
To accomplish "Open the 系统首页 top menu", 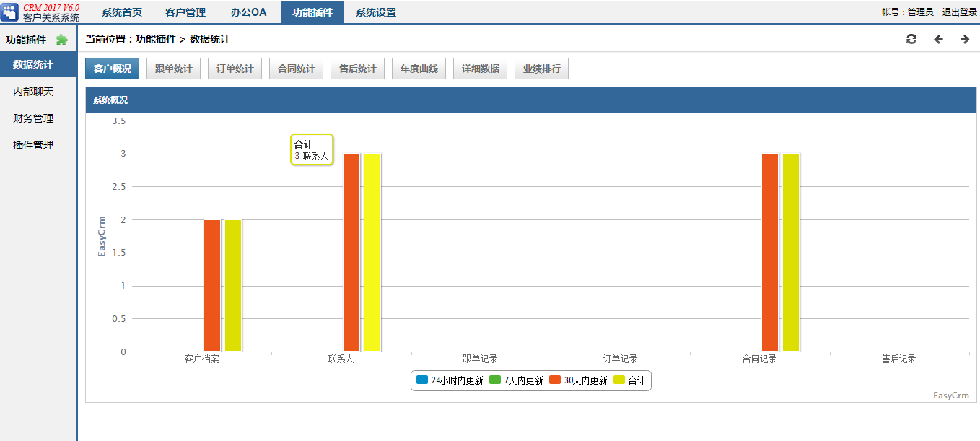I will point(122,12).
